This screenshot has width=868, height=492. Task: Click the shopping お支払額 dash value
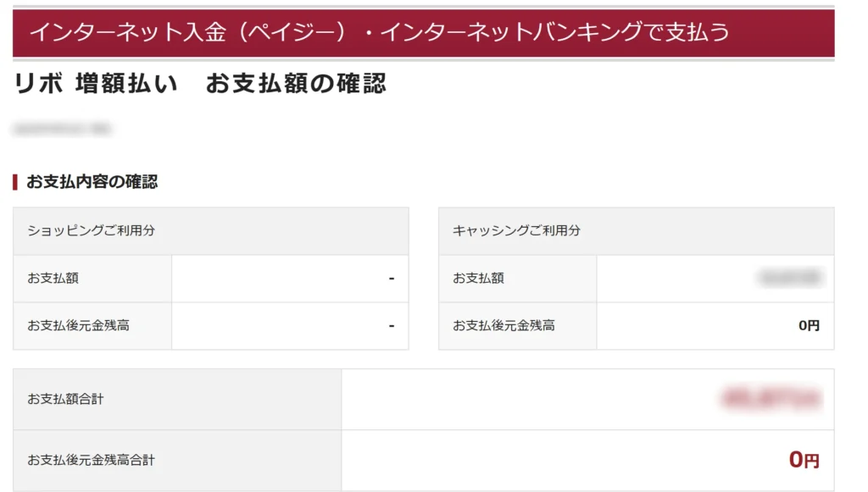(391, 278)
